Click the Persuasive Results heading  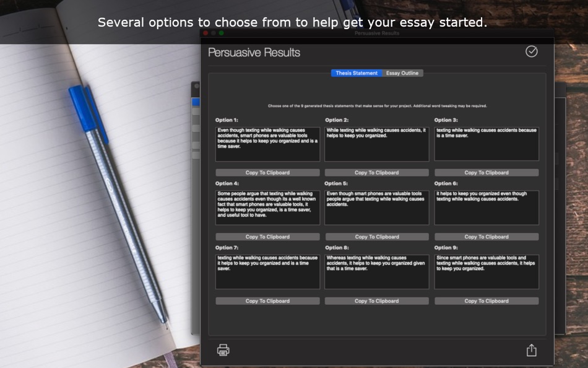(254, 53)
